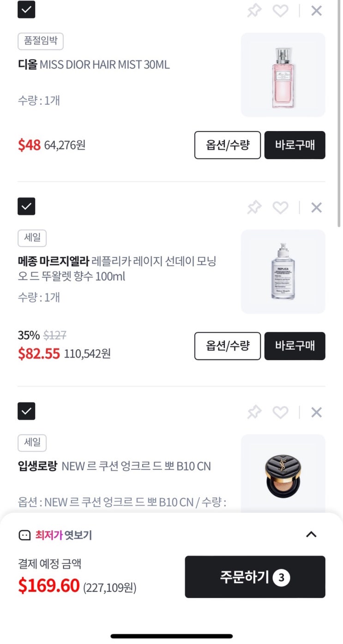The image size is (343, 644).
Task: Expand the 최저가 엿보기 panel chevron
Action: 312,534
